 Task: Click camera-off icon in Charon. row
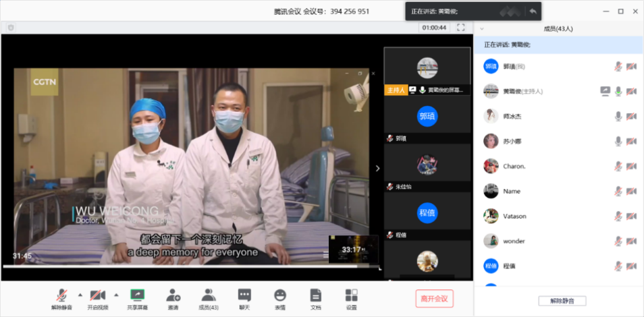(631, 167)
